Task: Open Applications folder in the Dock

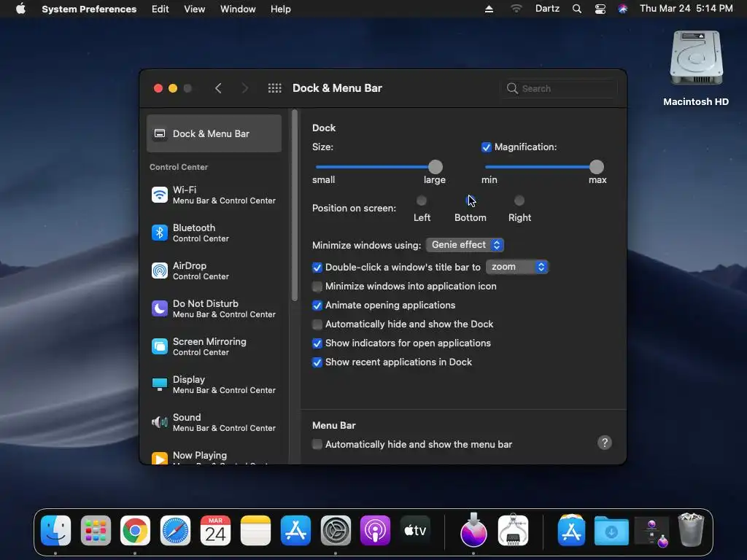Action: (x=571, y=531)
